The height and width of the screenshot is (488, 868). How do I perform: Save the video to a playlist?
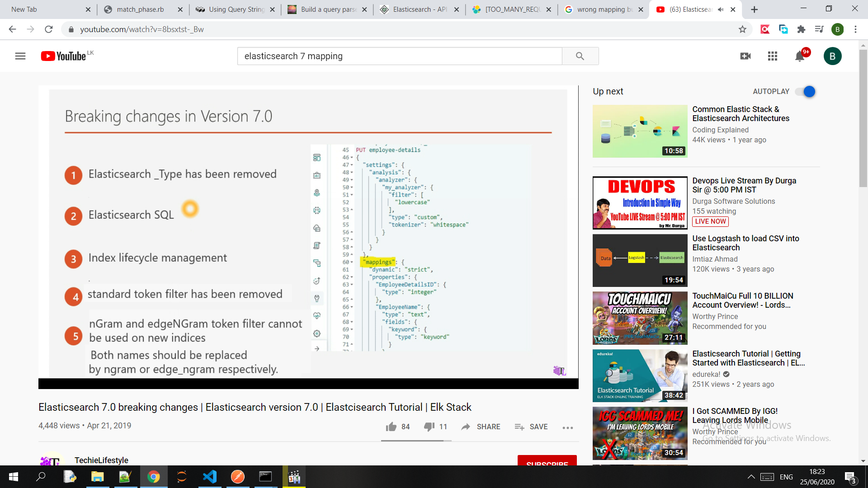coord(531,427)
